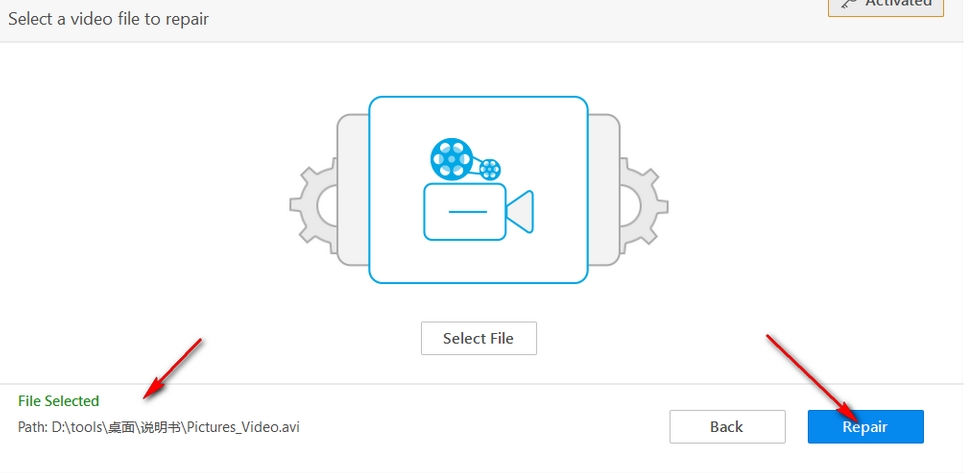964x473 pixels.
Task: Select the large film reel icon
Action: point(452,159)
